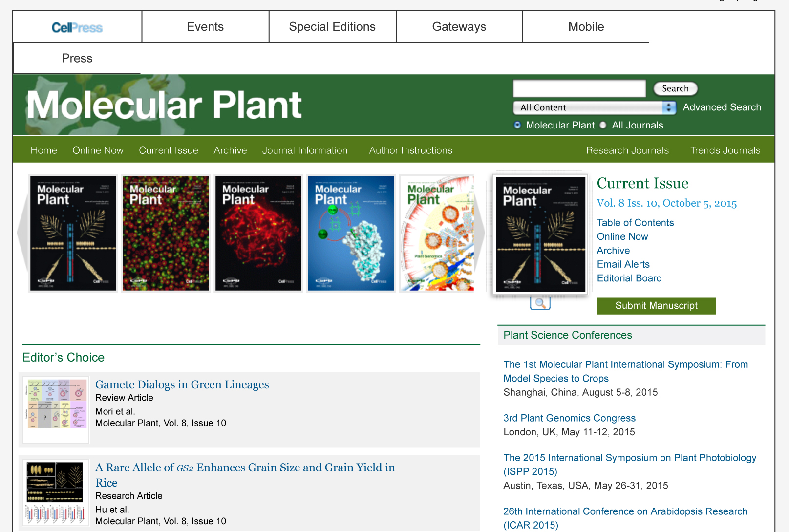Open the CellPress logo link

pyautogui.click(x=77, y=27)
